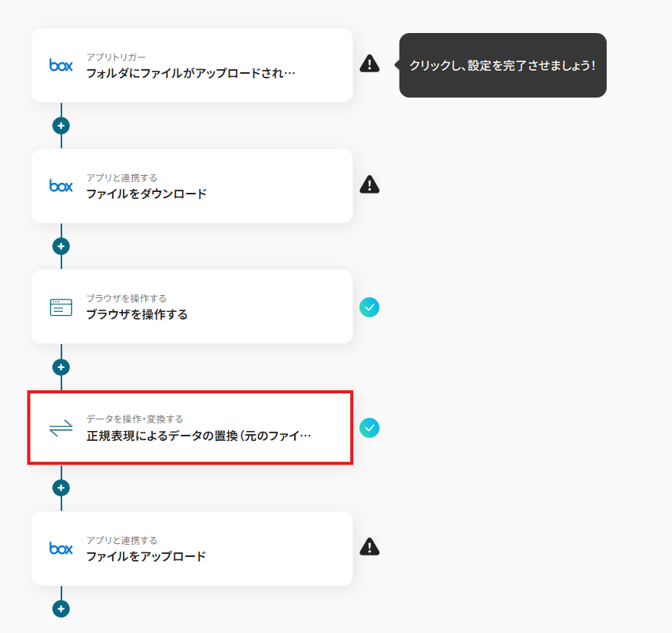Click the box logo on the trigger card
Screen dimensions: 672x633
[61, 65]
